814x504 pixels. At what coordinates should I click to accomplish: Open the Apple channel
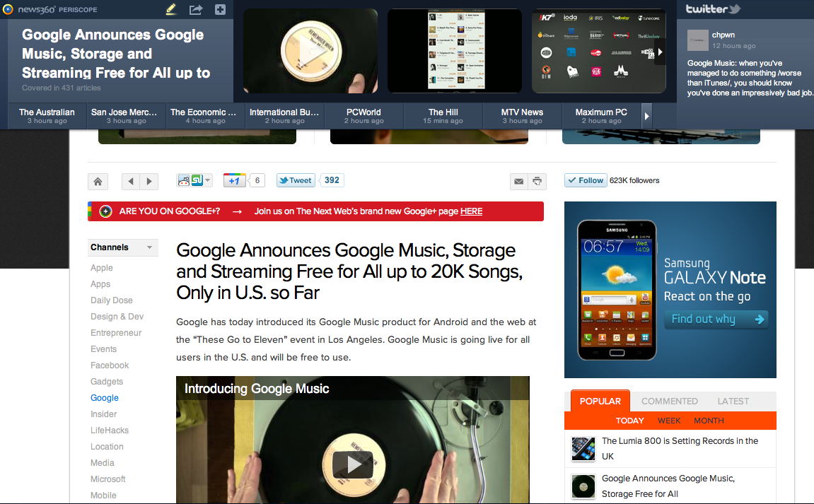pos(102,268)
